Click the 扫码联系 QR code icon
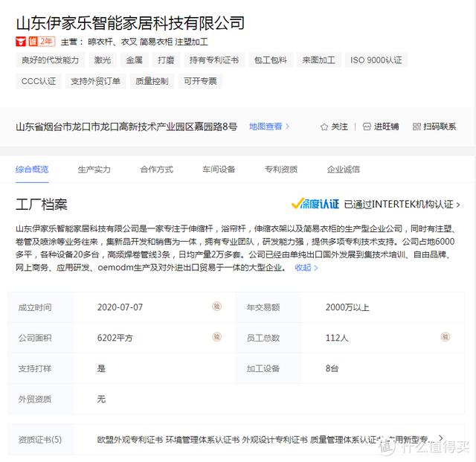The width and height of the screenshot is (476, 462). [416, 127]
